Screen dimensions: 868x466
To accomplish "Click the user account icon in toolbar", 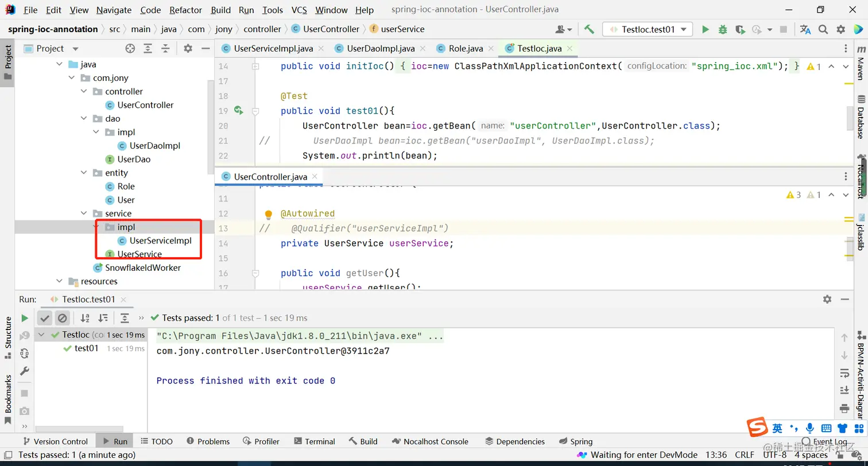I will click(x=564, y=29).
